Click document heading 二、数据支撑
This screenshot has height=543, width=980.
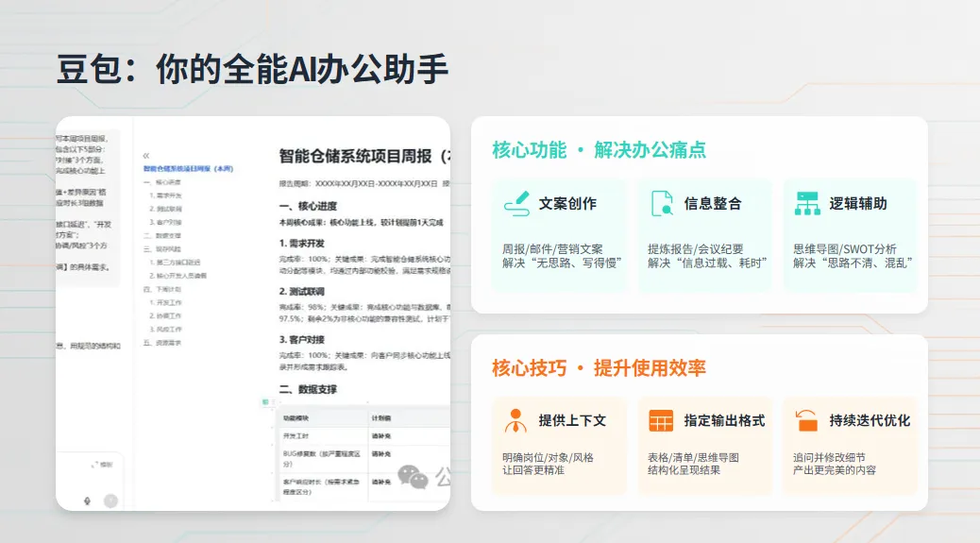[x=308, y=389]
